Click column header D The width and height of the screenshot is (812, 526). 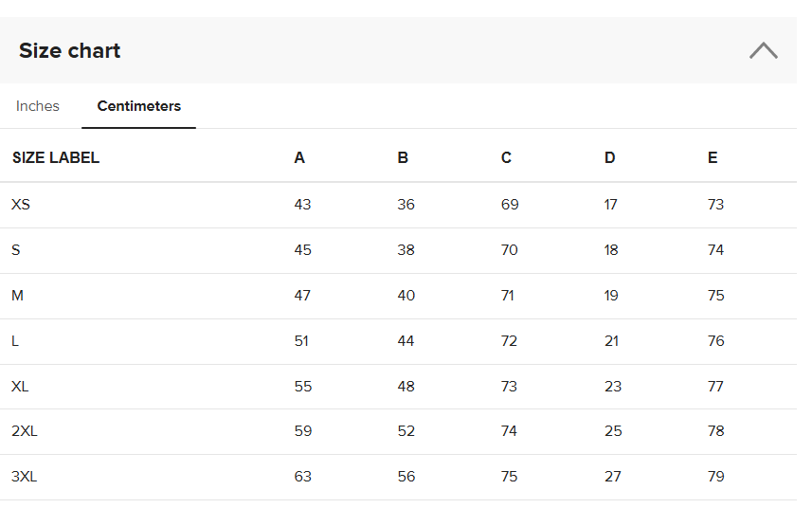pyautogui.click(x=609, y=158)
